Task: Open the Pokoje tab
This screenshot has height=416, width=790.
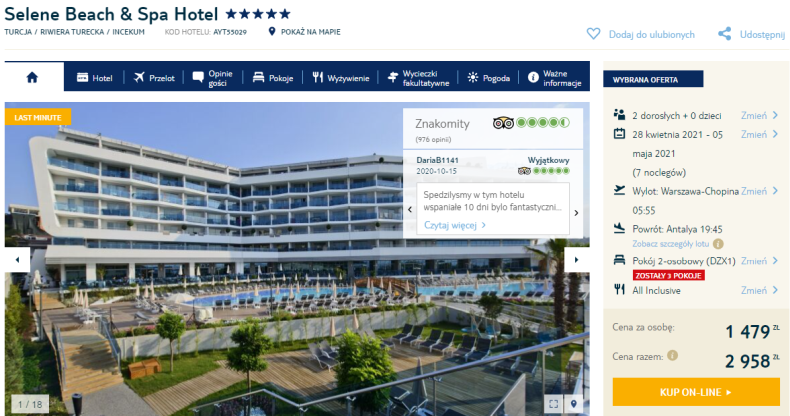Action: click(x=273, y=78)
